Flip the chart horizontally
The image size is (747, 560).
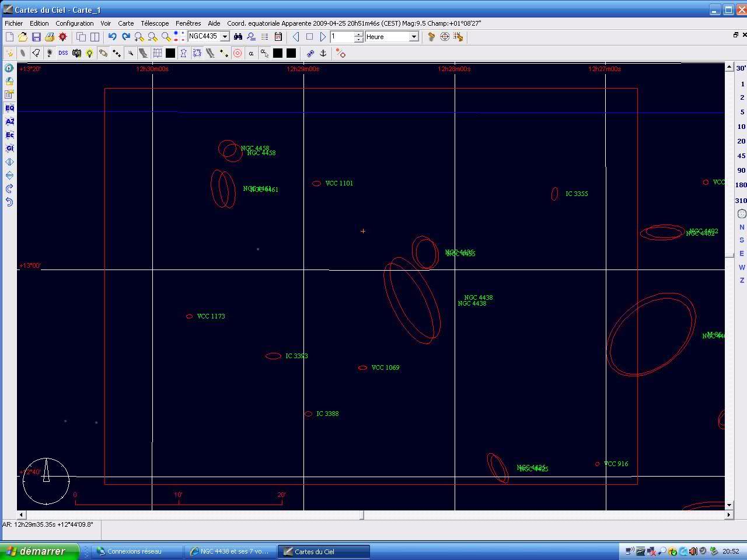point(9,162)
